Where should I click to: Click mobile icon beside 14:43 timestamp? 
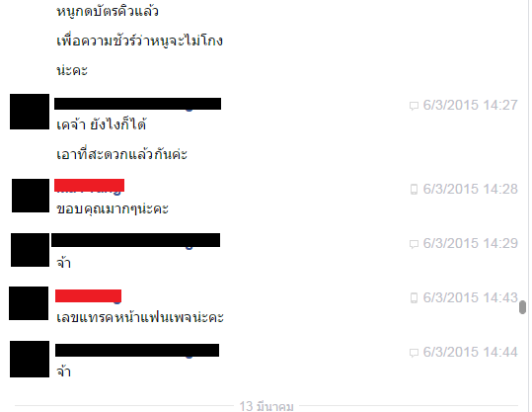414,297
